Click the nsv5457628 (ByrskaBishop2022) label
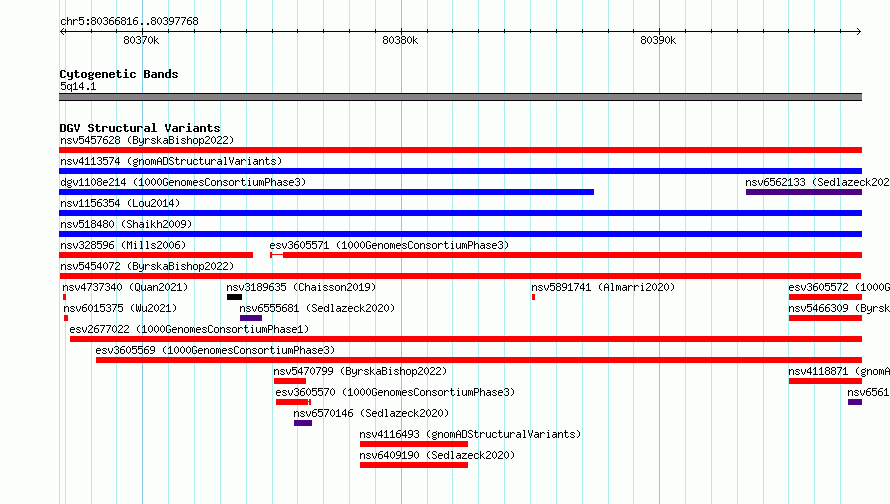The width and height of the screenshot is (890, 504). [x=147, y=140]
